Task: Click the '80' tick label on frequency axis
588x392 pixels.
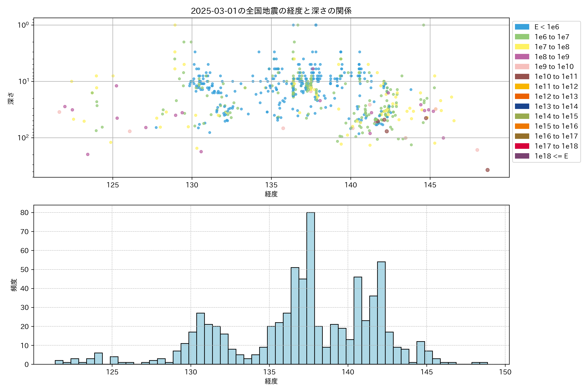Action: pyautogui.click(x=24, y=212)
